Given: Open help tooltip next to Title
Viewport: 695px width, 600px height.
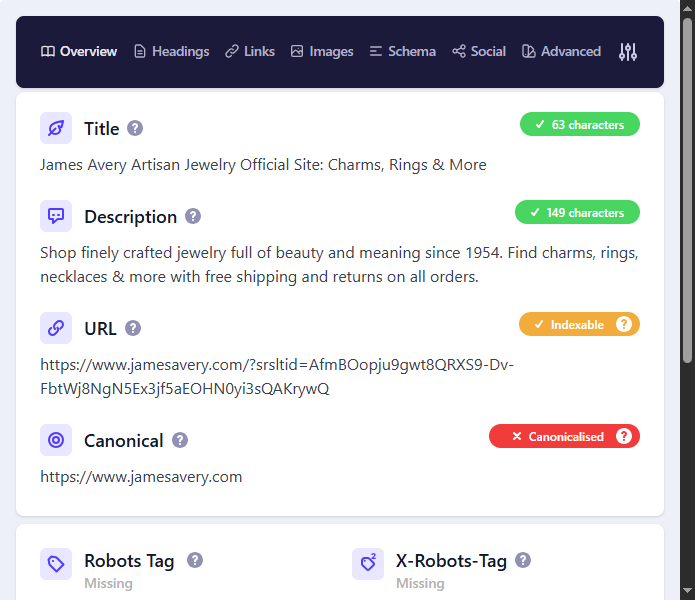Looking at the screenshot, I should click(x=135, y=128).
